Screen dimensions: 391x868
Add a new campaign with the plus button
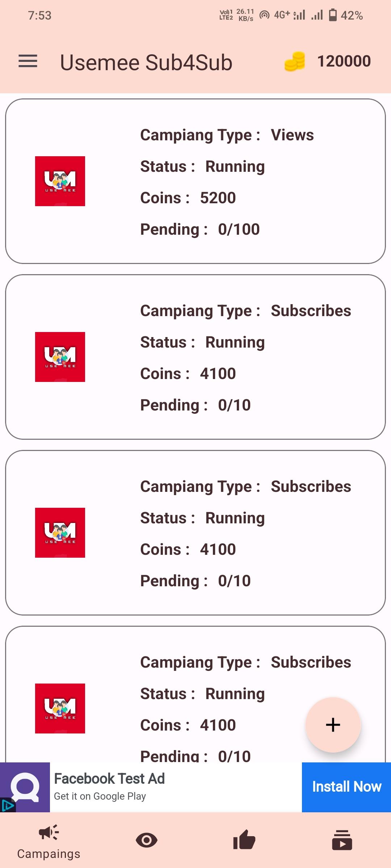333,725
